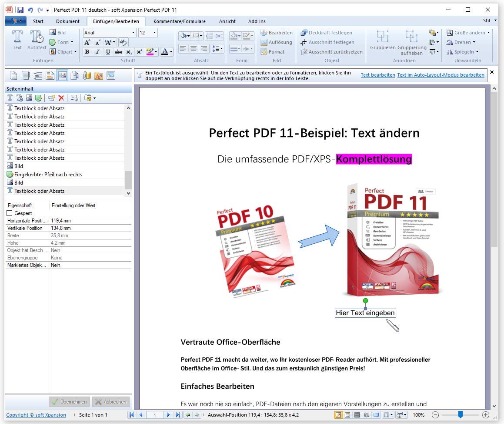Click Deckkraft festlegen
This screenshot has width=504, height=424.
326,33
